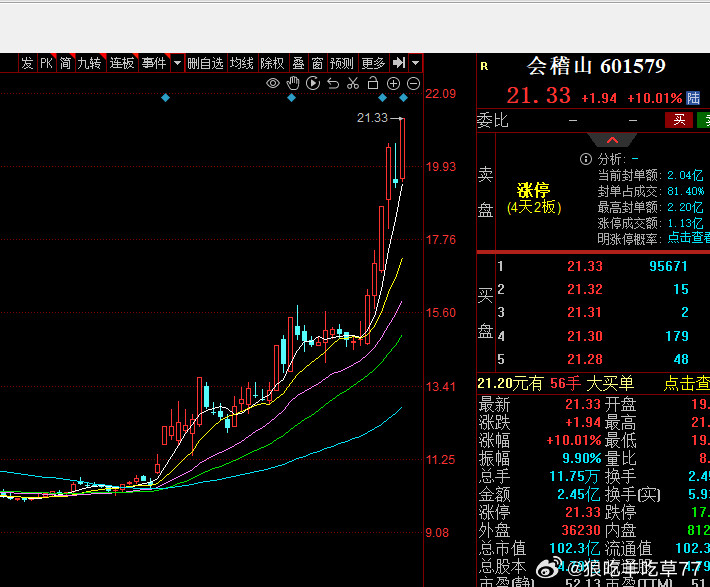The width and height of the screenshot is (710, 587).
Task: Click the red 买 buy button
Action: (679, 120)
